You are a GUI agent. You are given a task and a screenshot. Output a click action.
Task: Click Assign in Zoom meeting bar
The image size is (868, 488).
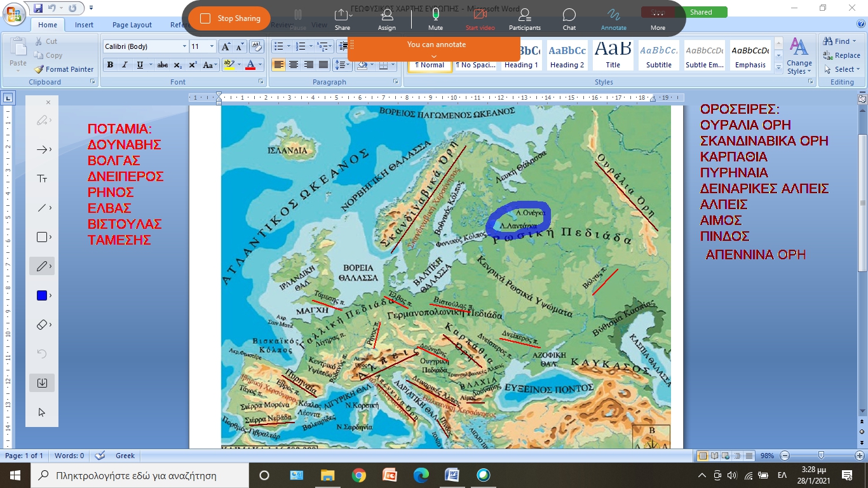[x=387, y=19]
